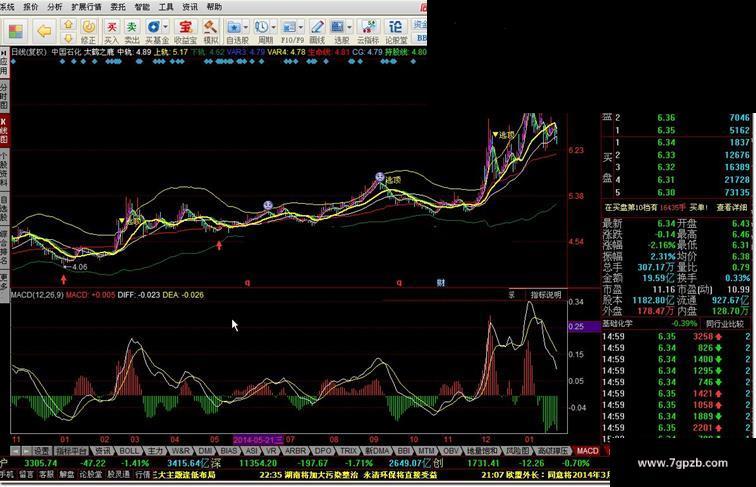This screenshot has width=756, height=487.
Task: Open the 分析 menu
Action: (x=55, y=7)
